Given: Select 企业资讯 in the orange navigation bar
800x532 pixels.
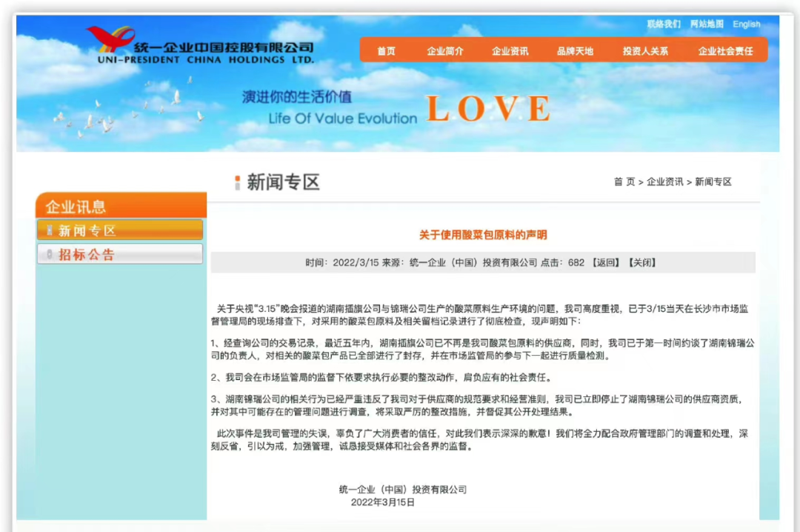Looking at the screenshot, I should (510, 51).
